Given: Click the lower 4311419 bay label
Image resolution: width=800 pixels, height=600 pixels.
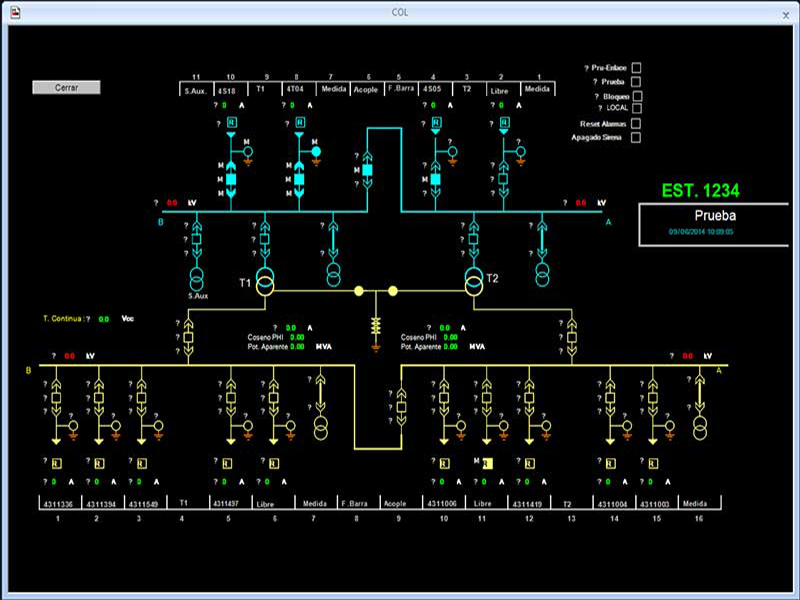Looking at the screenshot, I should 527,504.
